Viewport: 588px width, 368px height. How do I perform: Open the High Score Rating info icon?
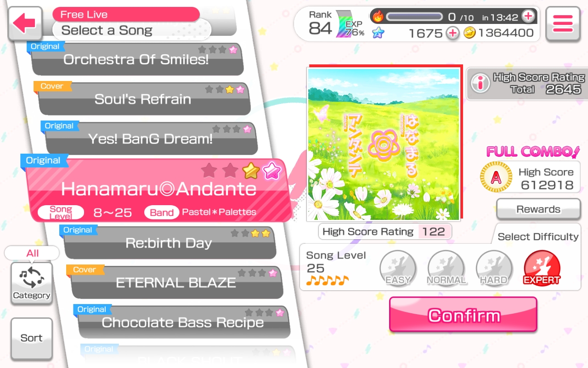click(481, 83)
